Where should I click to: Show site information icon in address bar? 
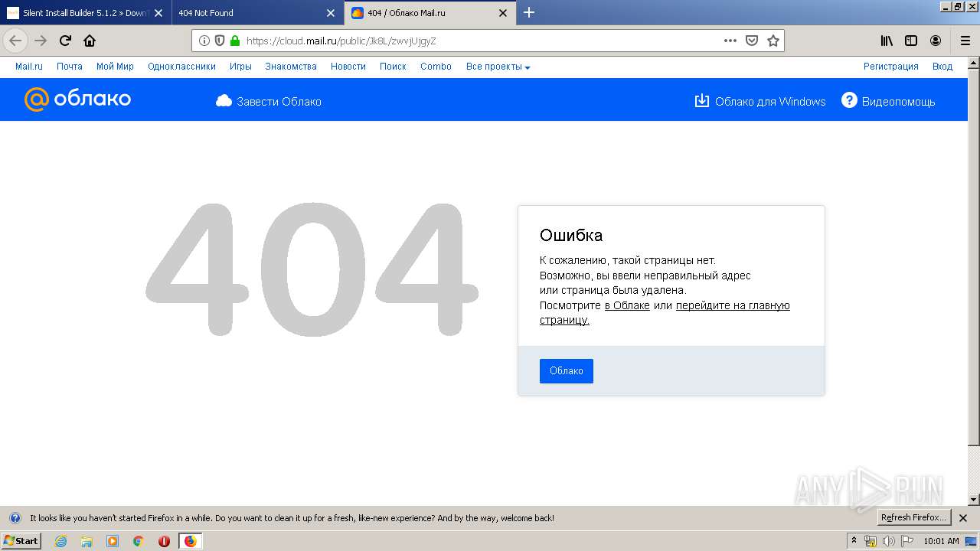(204, 41)
